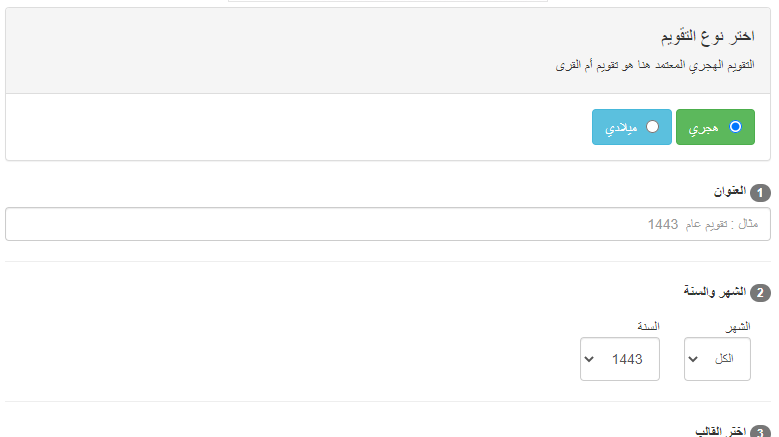This screenshot has width=779, height=437.
Task: Click the chevron arrow in month dropdown
Action: [693, 359]
